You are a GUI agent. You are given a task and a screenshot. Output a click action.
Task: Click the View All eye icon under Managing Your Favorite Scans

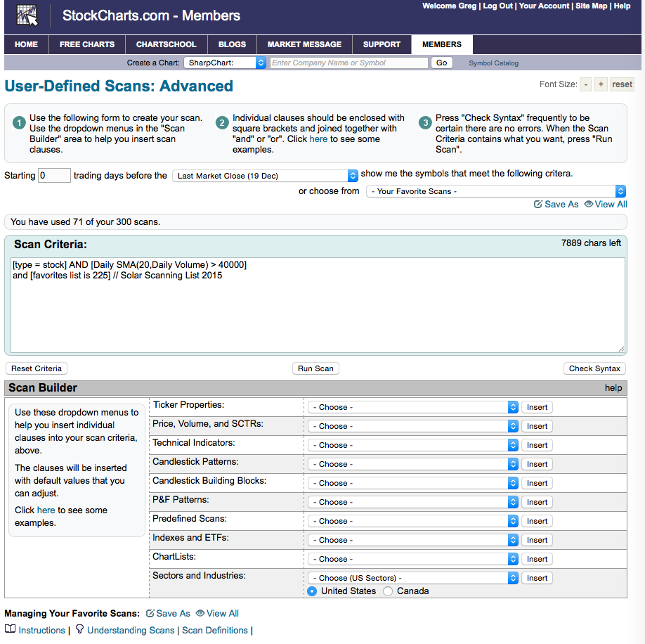pos(200,613)
